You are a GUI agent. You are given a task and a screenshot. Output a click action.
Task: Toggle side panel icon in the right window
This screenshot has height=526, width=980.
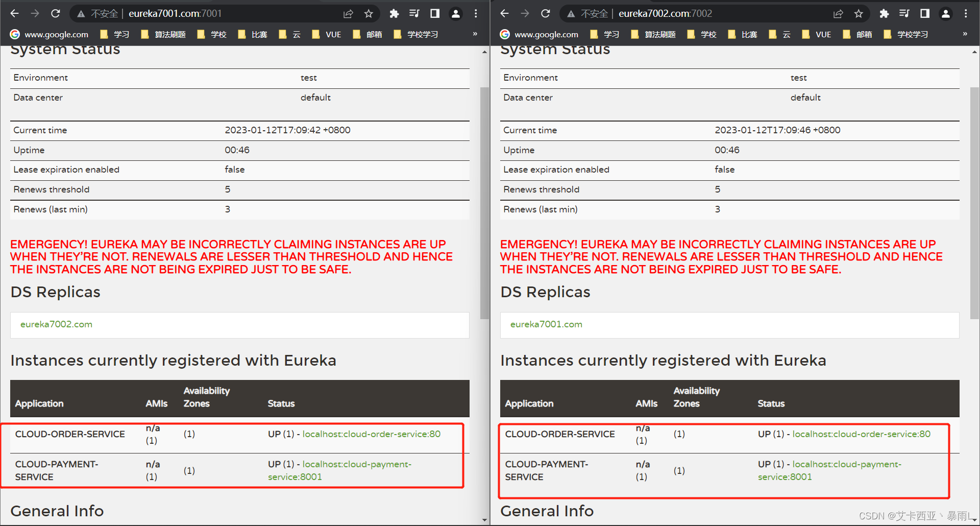coord(925,14)
